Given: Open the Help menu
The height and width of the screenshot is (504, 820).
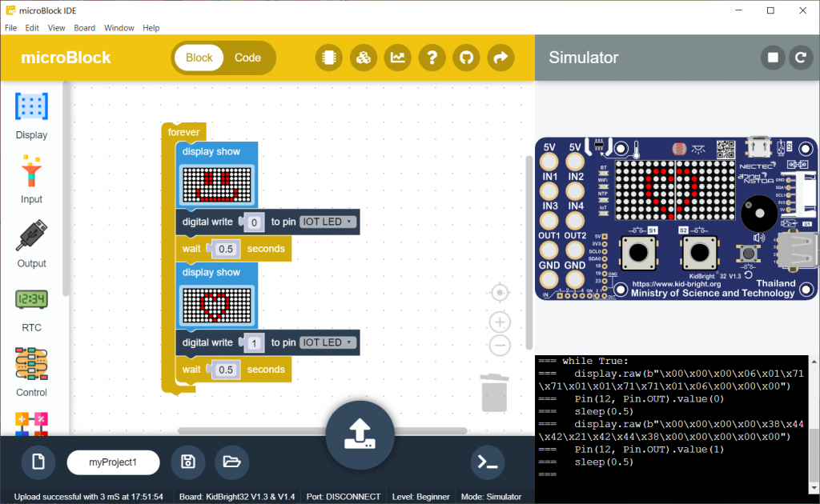Looking at the screenshot, I should pos(151,28).
